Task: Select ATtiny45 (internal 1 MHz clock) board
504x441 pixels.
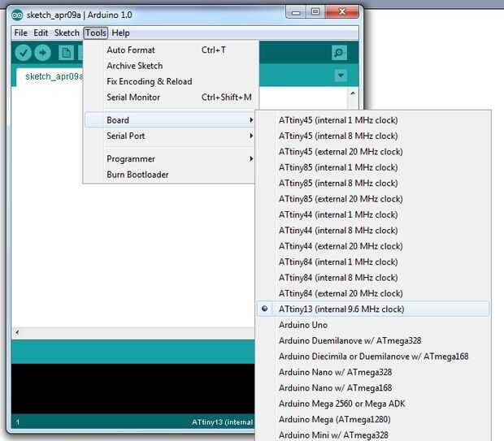Action: click(x=373, y=120)
